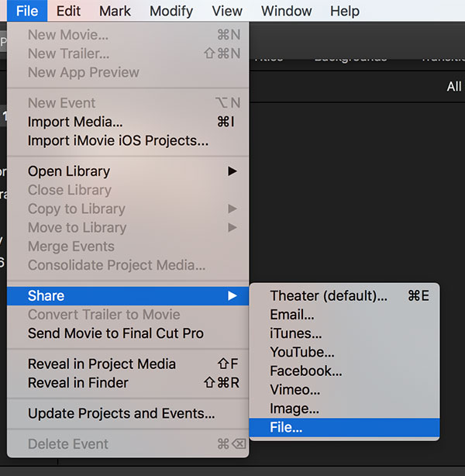The image size is (465, 476).
Task: Share the movie to YouTube
Action: click(x=301, y=352)
